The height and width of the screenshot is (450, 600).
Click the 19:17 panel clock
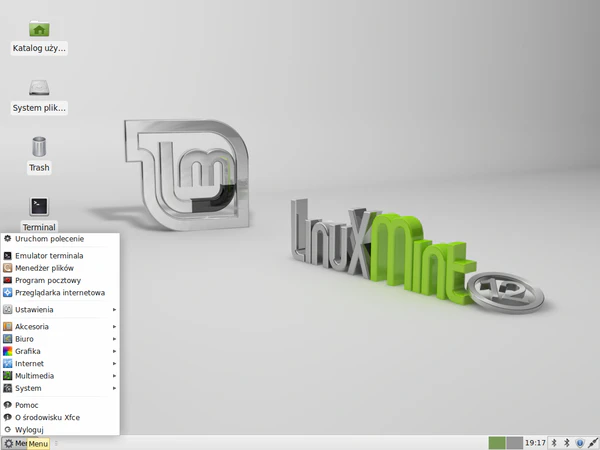[x=536, y=442]
